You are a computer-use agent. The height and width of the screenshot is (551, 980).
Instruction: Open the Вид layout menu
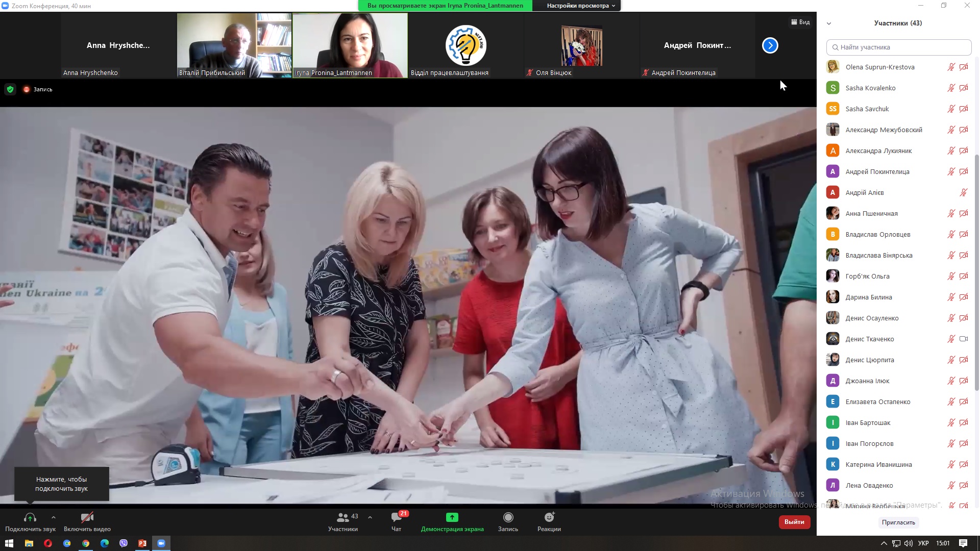pos(800,22)
